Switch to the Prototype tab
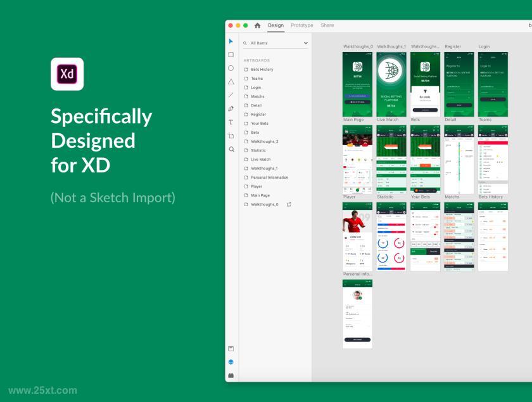Image resolution: width=532 pixels, height=402 pixels. click(x=302, y=25)
